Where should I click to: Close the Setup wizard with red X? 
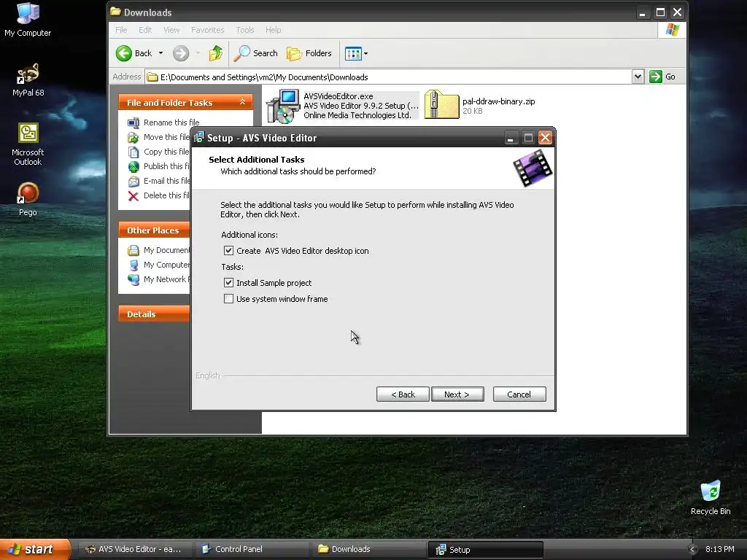pos(545,138)
